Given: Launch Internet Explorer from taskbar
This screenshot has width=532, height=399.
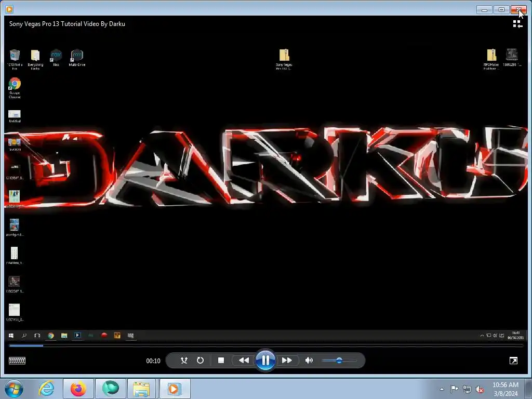Looking at the screenshot, I should click(x=46, y=389).
